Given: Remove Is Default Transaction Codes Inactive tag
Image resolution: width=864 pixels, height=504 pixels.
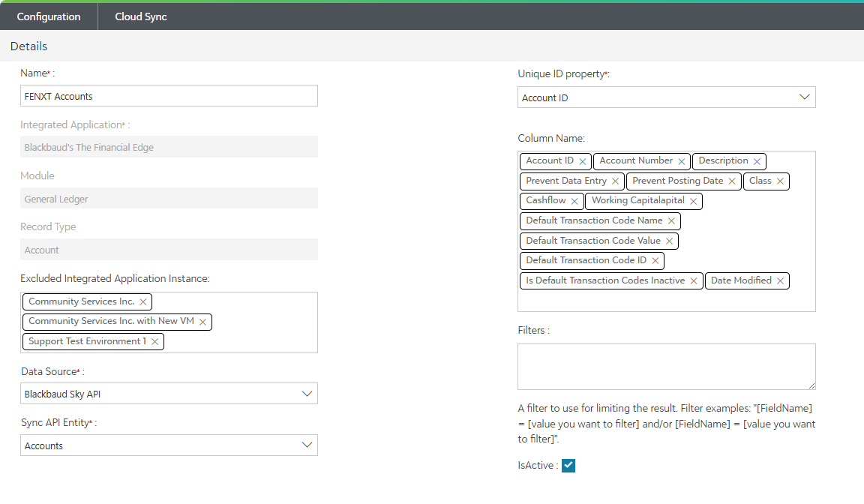Looking at the screenshot, I should click(694, 281).
